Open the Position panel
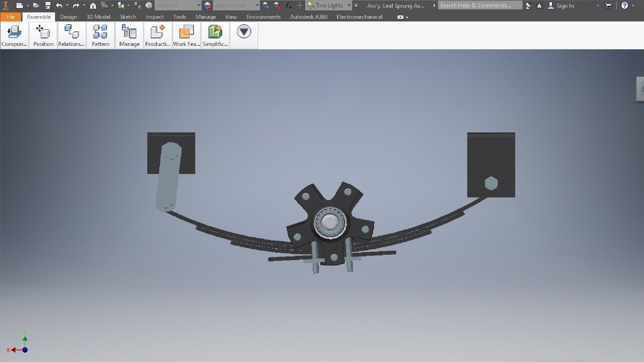This screenshot has width=644, height=362. pos(43,36)
